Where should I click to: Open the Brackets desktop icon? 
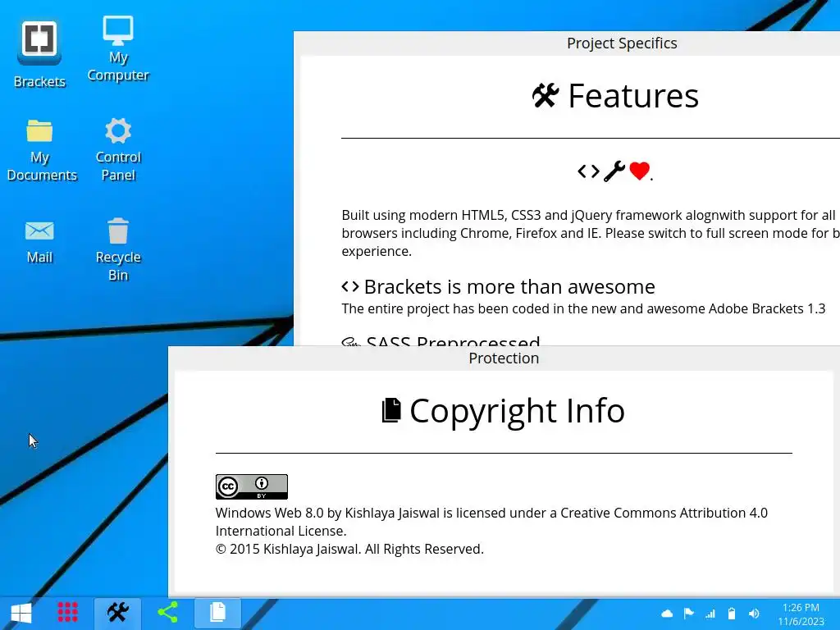tap(39, 54)
